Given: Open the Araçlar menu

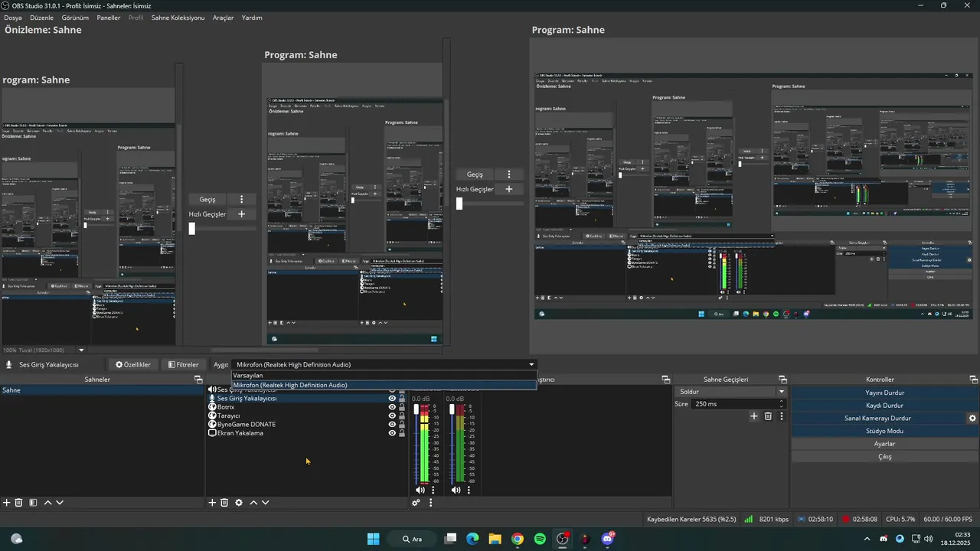Looking at the screenshot, I should pyautogui.click(x=224, y=18).
